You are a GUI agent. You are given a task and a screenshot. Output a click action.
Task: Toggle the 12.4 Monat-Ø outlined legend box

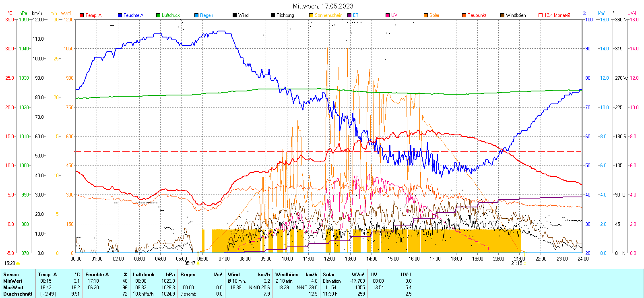pos(541,15)
